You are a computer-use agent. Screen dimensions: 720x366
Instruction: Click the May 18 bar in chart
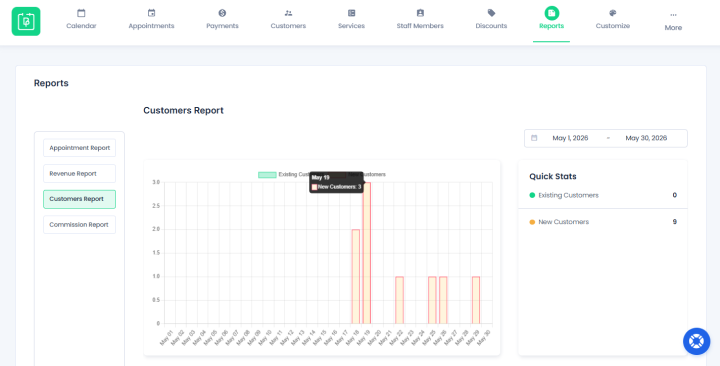point(356,276)
